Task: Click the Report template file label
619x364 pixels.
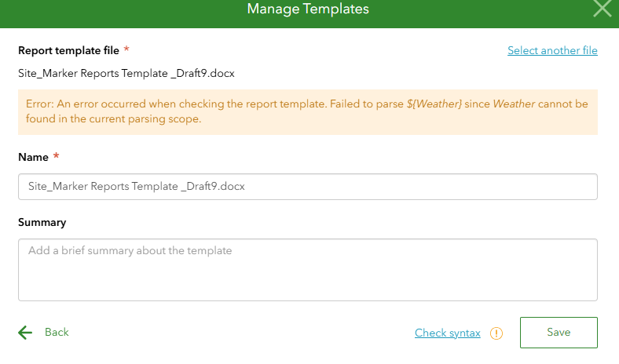Action: pos(68,50)
